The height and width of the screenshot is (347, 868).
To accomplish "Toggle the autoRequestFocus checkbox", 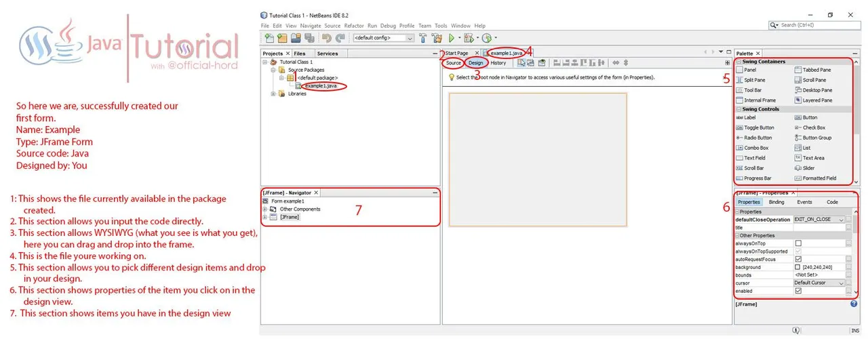I will pyautogui.click(x=798, y=259).
